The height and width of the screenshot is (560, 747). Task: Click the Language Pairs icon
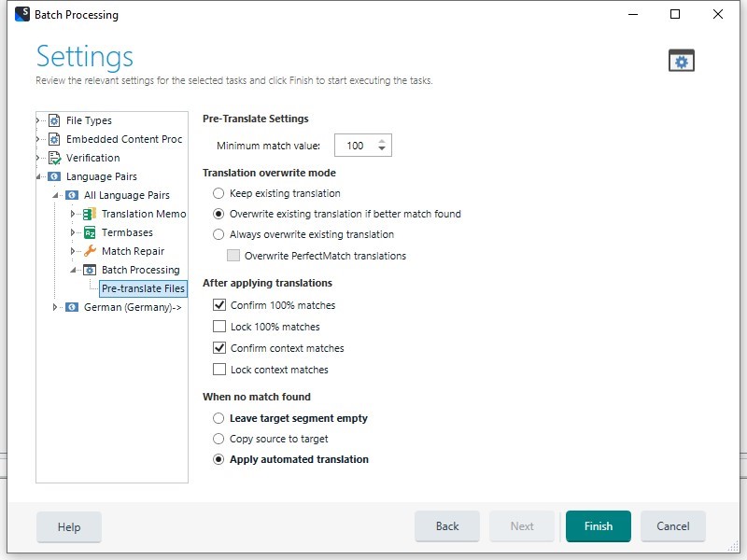[x=54, y=176]
